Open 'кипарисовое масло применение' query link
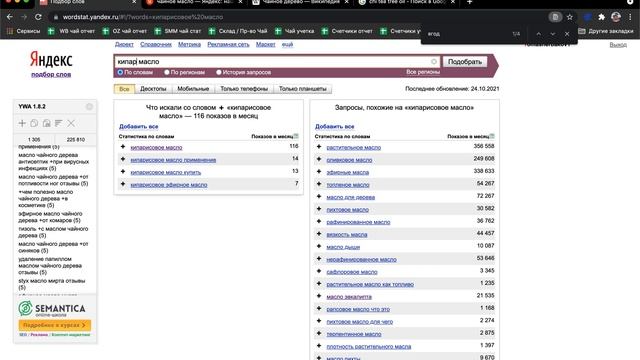 coord(173,160)
